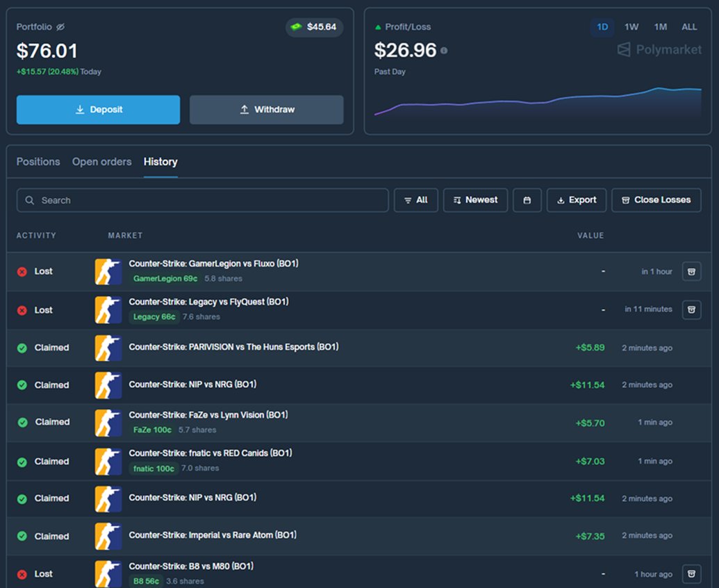Open fnatic vs RED Canids market
Image resolution: width=719 pixels, height=588 pixels.
(210, 453)
